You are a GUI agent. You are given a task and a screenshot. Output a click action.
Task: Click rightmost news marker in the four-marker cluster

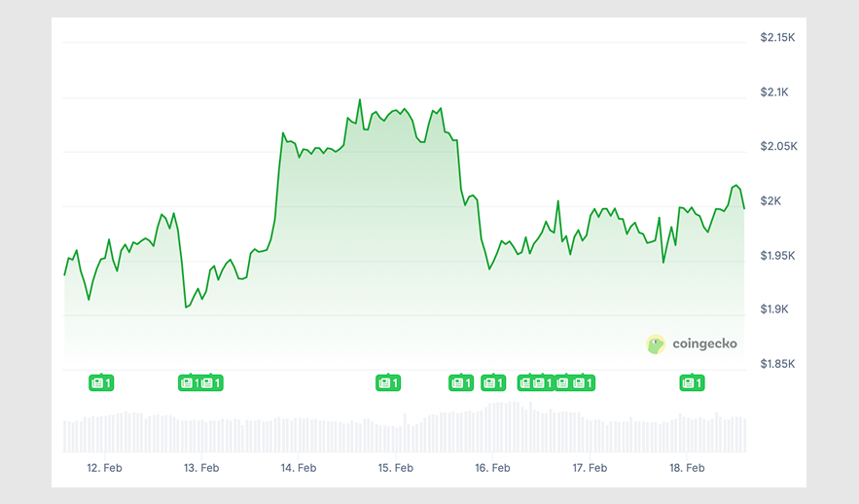coord(583,383)
